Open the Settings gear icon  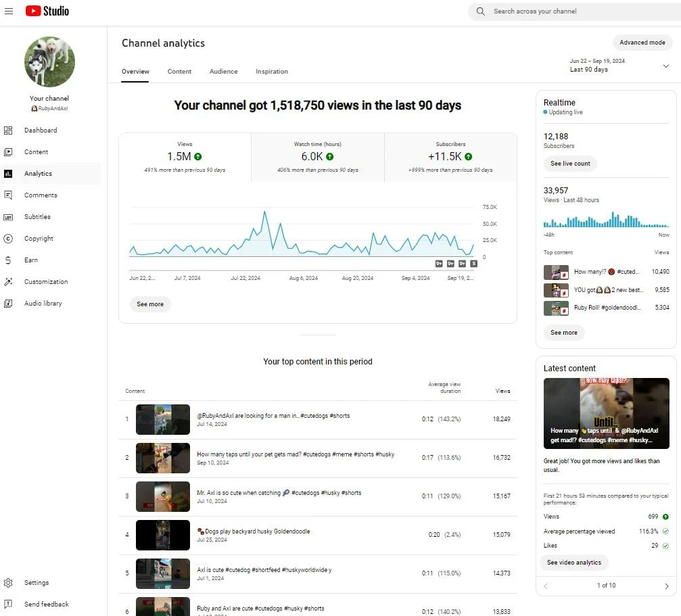[x=8, y=583]
